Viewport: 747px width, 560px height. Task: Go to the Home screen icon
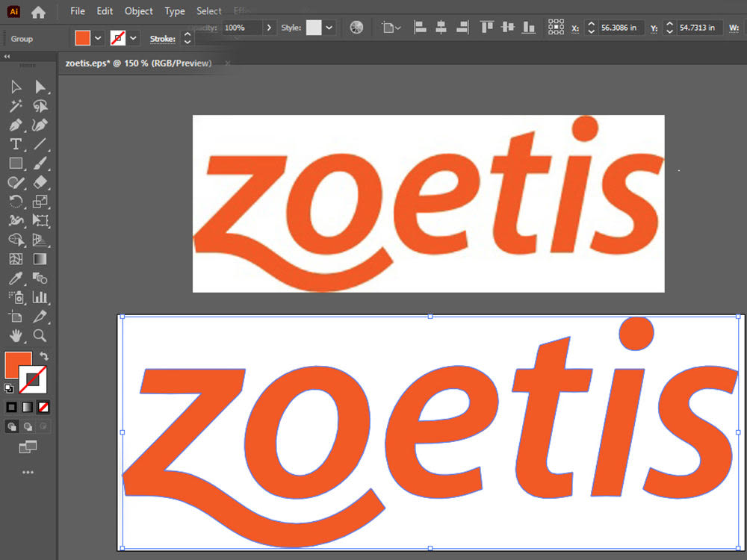click(39, 12)
